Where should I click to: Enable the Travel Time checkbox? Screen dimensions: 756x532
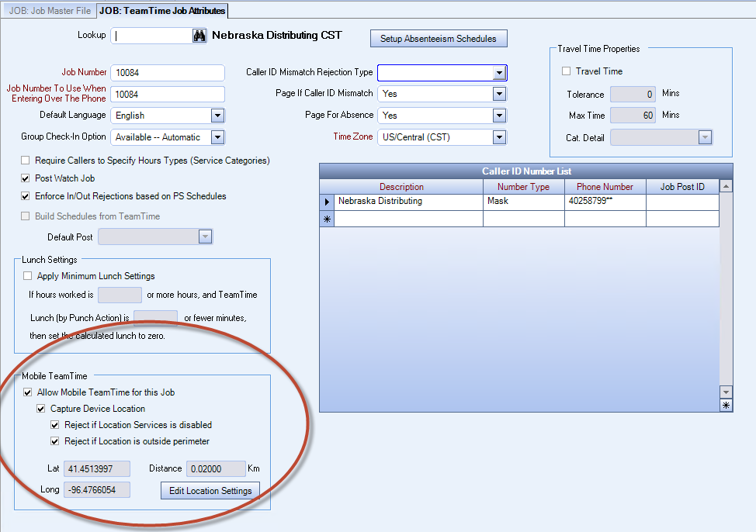(566, 71)
